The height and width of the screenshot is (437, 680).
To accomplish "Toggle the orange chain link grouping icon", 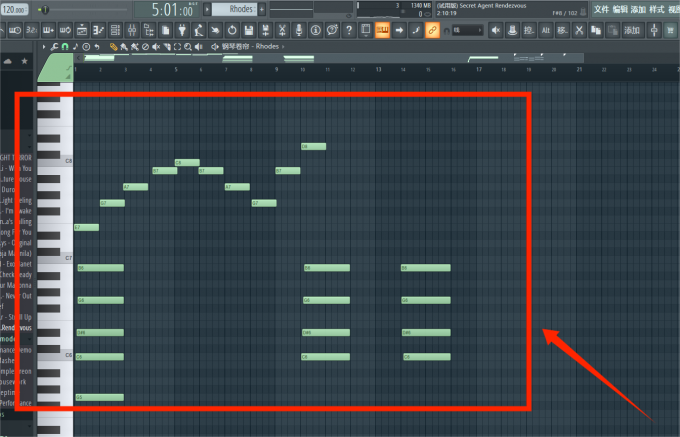I will click(x=432, y=30).
